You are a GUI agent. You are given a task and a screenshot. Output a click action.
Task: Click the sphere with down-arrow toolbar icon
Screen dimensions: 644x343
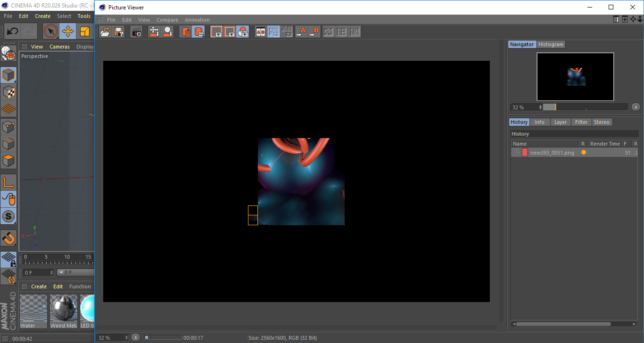click(x=167, y=32)
